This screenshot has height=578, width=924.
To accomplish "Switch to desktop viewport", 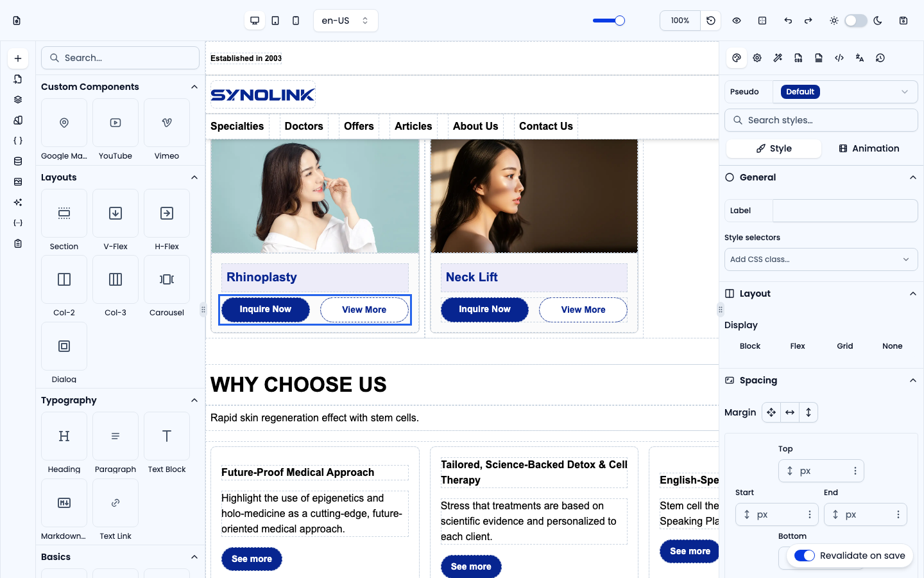I will pos(255,21).
